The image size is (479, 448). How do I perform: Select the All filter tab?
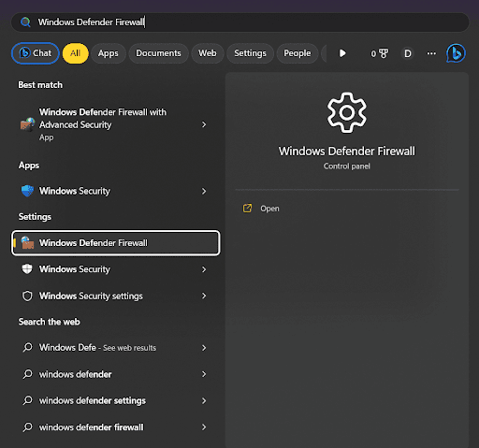[x=76, y=53]
